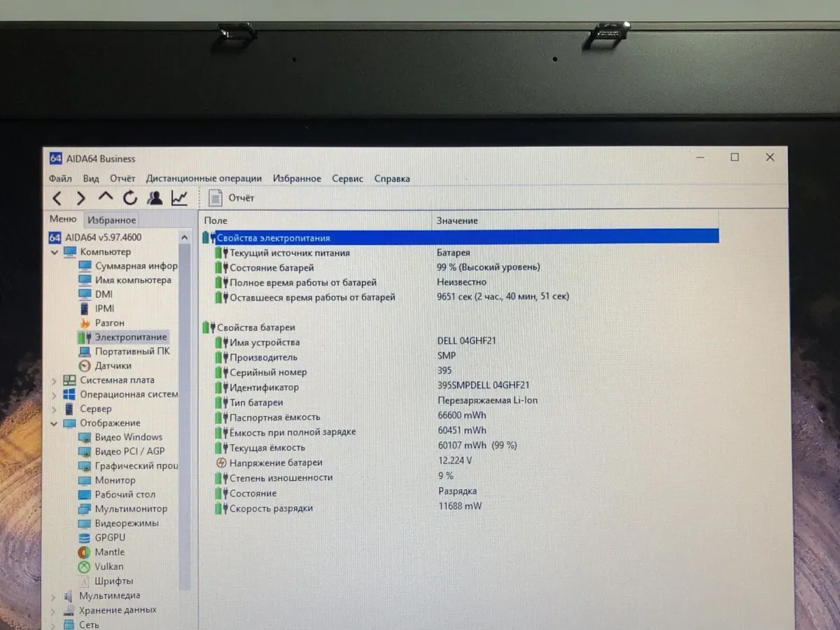
Task: Select Разгон overclock item with flame icon
Action: pos(109,323)
